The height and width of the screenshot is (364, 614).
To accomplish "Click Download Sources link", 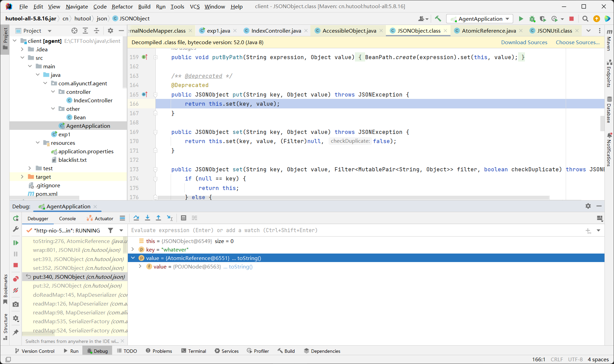I will [524, 42].
